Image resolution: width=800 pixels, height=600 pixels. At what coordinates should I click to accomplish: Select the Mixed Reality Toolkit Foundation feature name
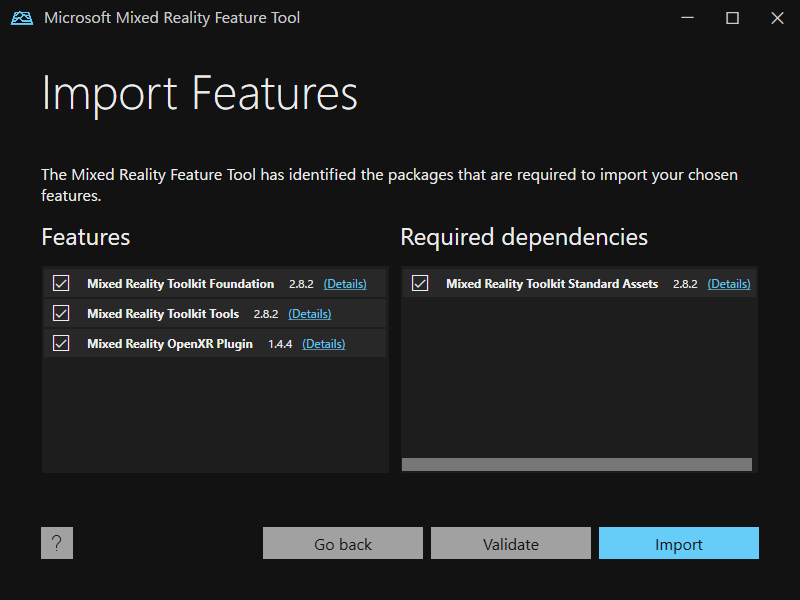click(x=180, y=284)
